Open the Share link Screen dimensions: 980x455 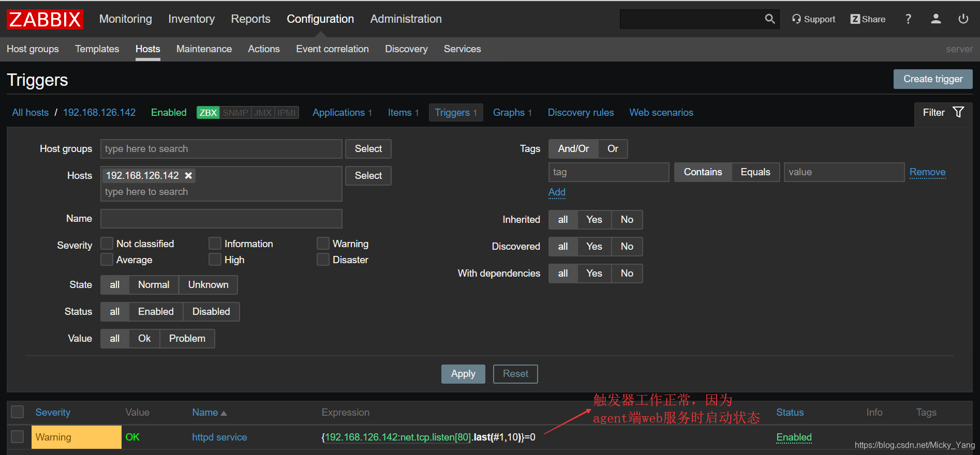(868, 19)
